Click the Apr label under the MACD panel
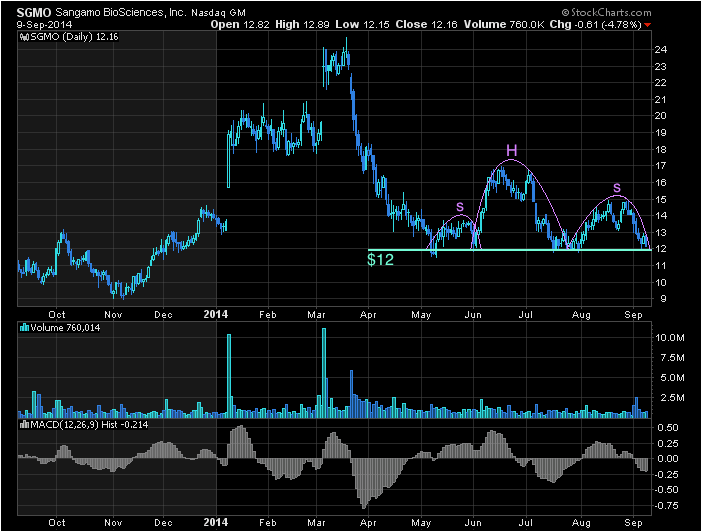The width and height of the screenshot is (702, 532). click(368, 523)
